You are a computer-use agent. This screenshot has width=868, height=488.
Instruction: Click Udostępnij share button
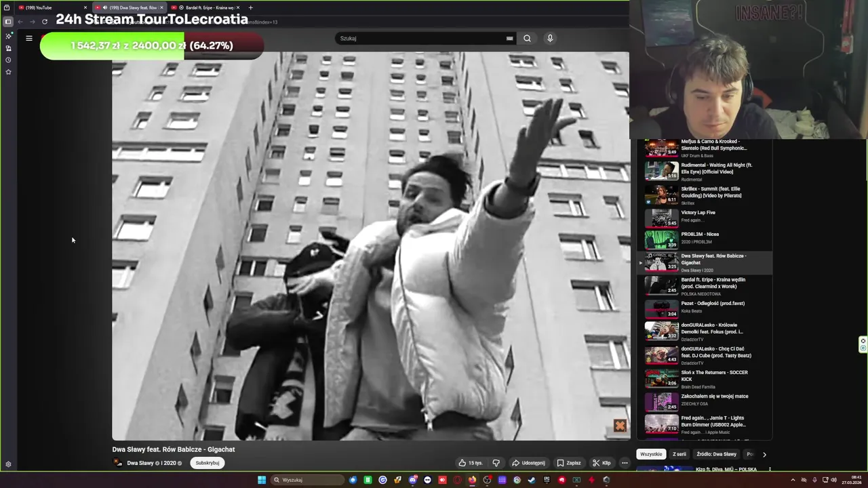tap(528, 463)
